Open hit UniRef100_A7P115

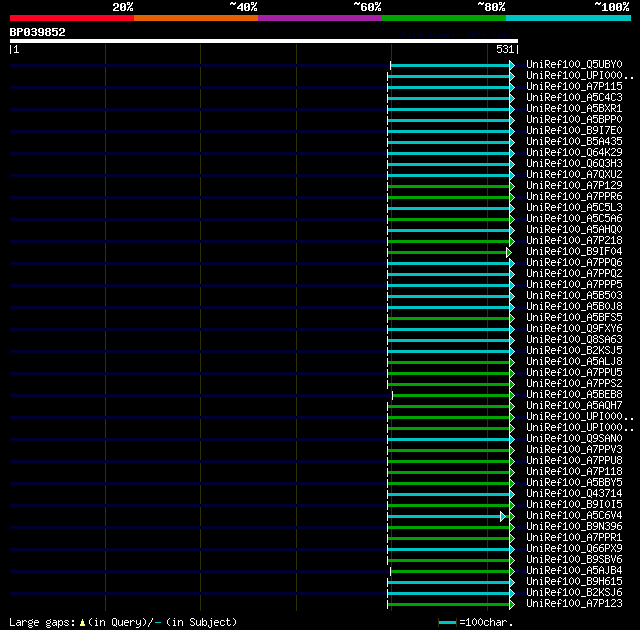coord(574,87)
